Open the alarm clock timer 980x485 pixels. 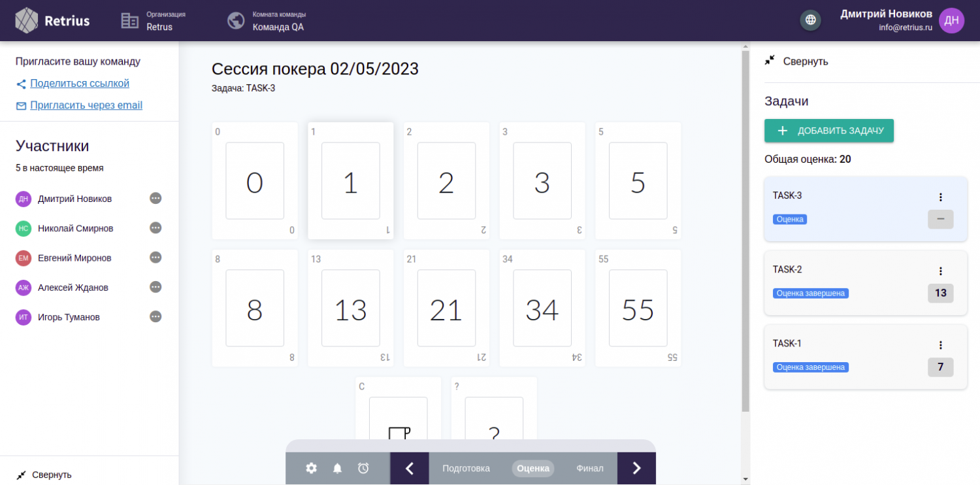(x=363, y=468)
